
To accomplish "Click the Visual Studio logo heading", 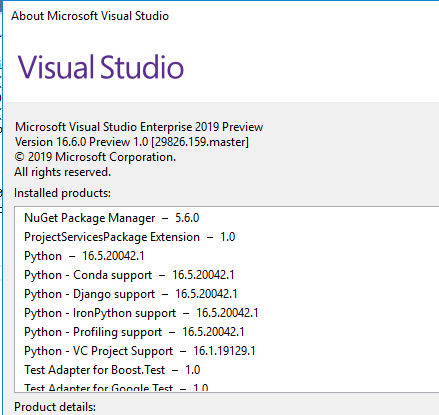I will (101, 67).
